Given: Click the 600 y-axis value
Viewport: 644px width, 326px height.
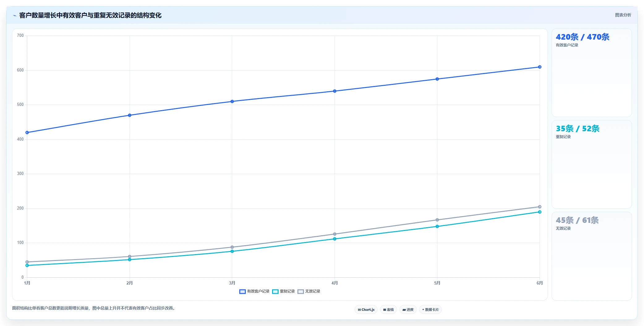Looking at the screenshot, I should point(20,70).
